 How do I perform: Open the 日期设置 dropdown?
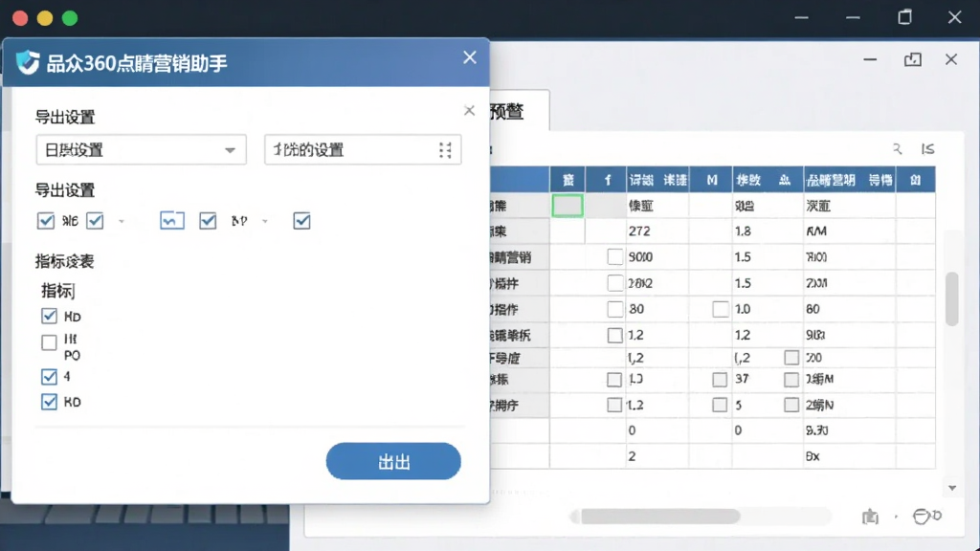(x=142, y=150)
